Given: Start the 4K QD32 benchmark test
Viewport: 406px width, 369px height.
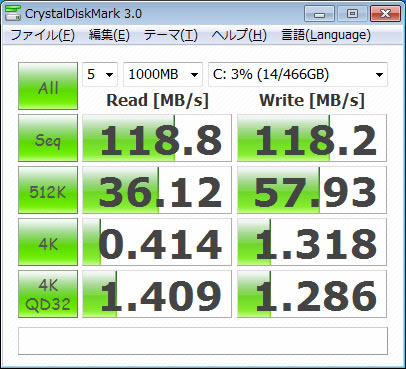Looking at the screenshot, I should 48,294.
